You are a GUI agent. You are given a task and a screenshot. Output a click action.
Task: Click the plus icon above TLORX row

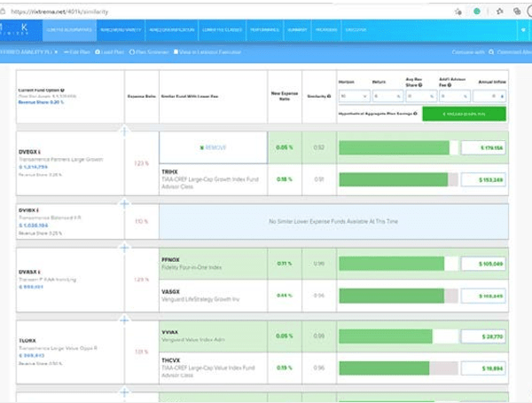124,320
